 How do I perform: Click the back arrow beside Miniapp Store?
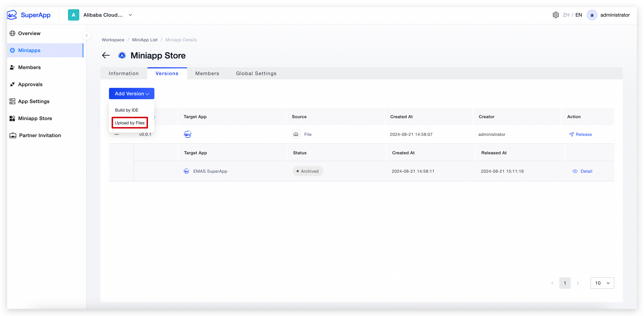(x=106, y=55)
